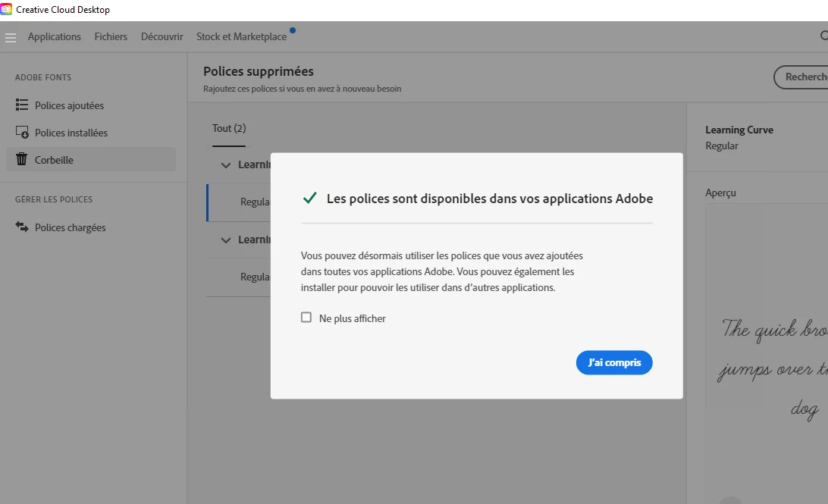Click the second Learning family name
This screenshot has width=828, height=504.
[255, 239]
